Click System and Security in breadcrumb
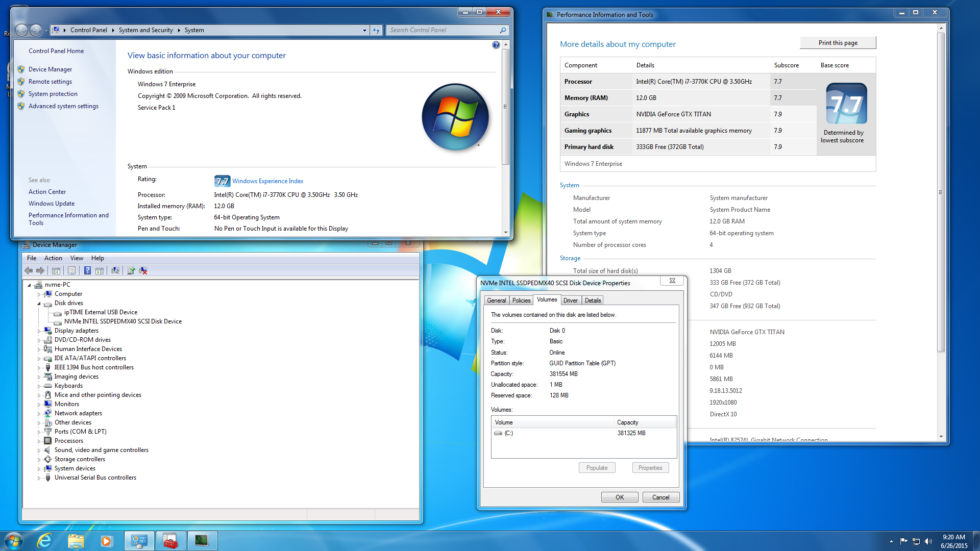The width and height of the screenshot is (980, 551). pos(145,30)
